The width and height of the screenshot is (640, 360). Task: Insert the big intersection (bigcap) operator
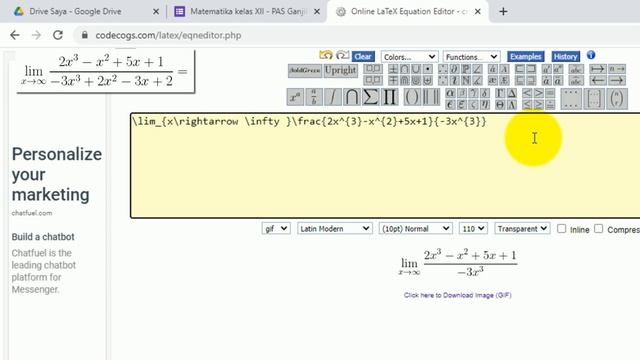coord(352,97)
